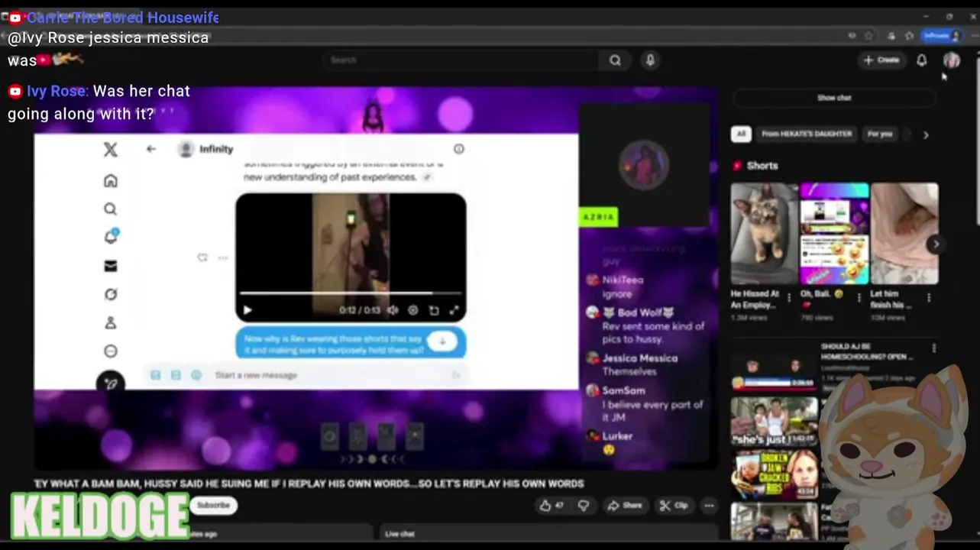This screenshot has height=550, width=980.
Task: Open the Infinity conversation avatar
Action: pos(186,149)
